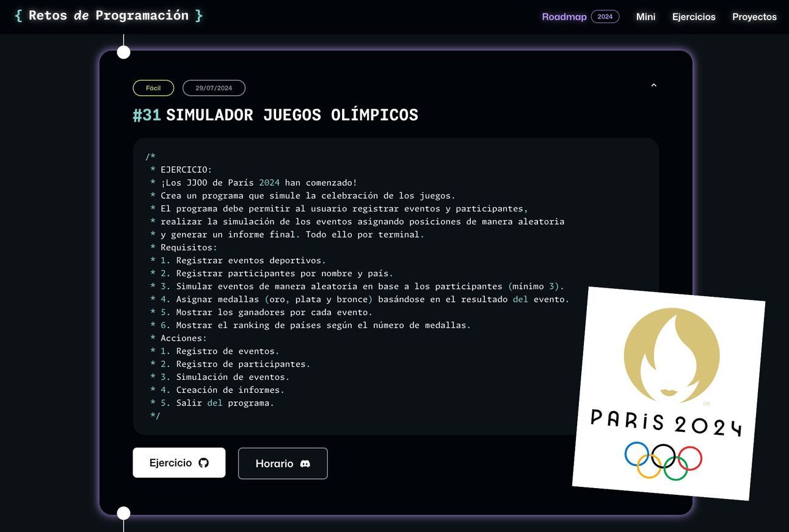The width and height of the screenshot is (789, 532).
Task: Go to the Mini section
Action: pos(645,16)
